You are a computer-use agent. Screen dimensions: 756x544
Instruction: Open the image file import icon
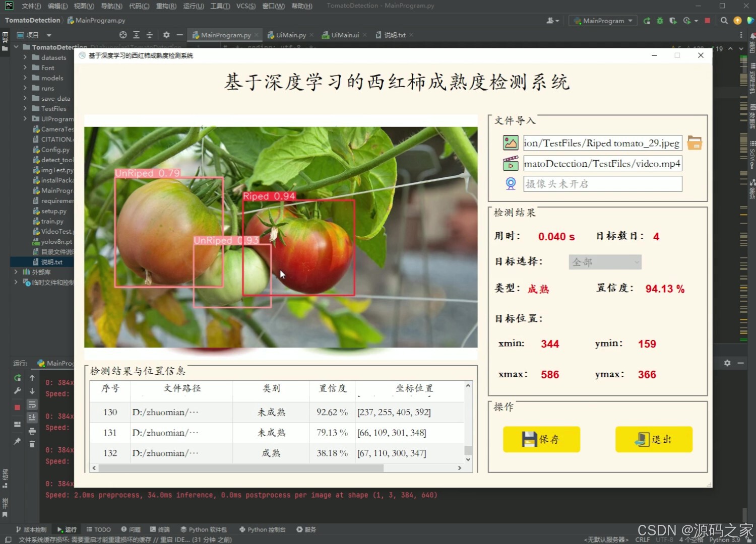pyautogui.click(x=510, y=143)
